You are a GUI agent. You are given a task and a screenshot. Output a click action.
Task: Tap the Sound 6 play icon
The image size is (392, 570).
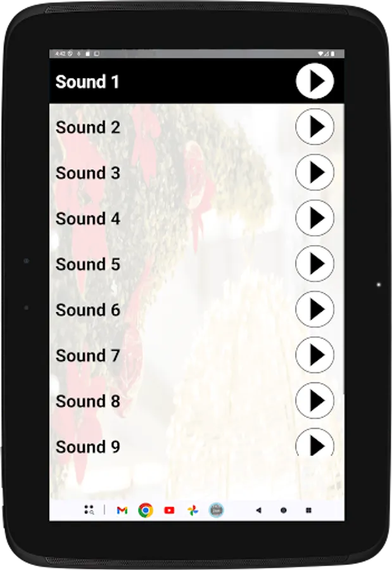(x=315, y=309)
